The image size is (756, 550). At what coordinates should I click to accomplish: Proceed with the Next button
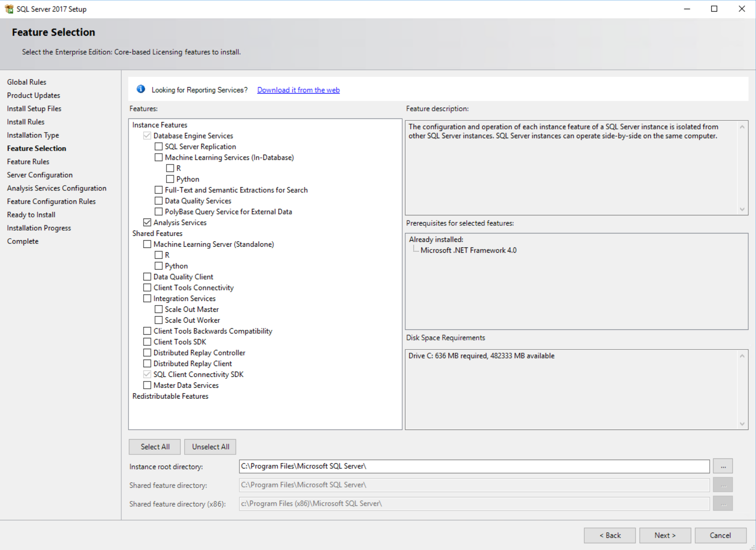pyautogui.click(x=665, y=535)
